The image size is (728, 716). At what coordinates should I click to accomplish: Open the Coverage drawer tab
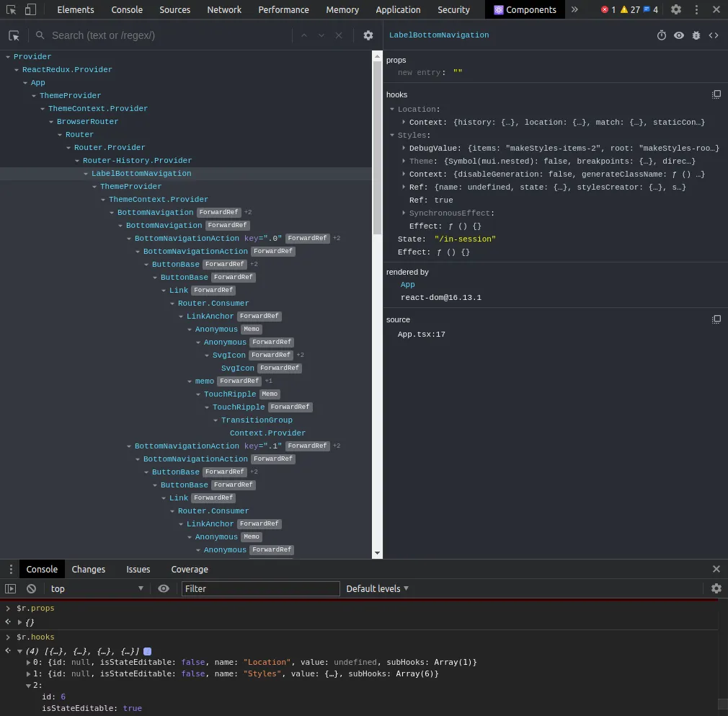[190, 570]
